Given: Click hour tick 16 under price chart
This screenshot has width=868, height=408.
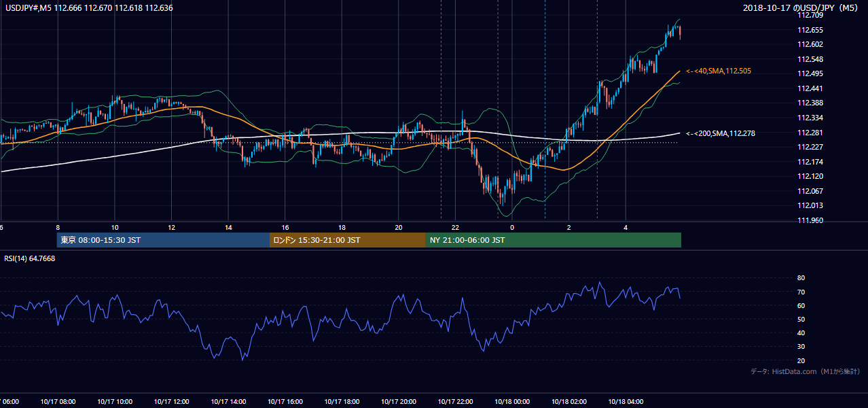Looking at the screenshot, I should click(x=285, y=228).
